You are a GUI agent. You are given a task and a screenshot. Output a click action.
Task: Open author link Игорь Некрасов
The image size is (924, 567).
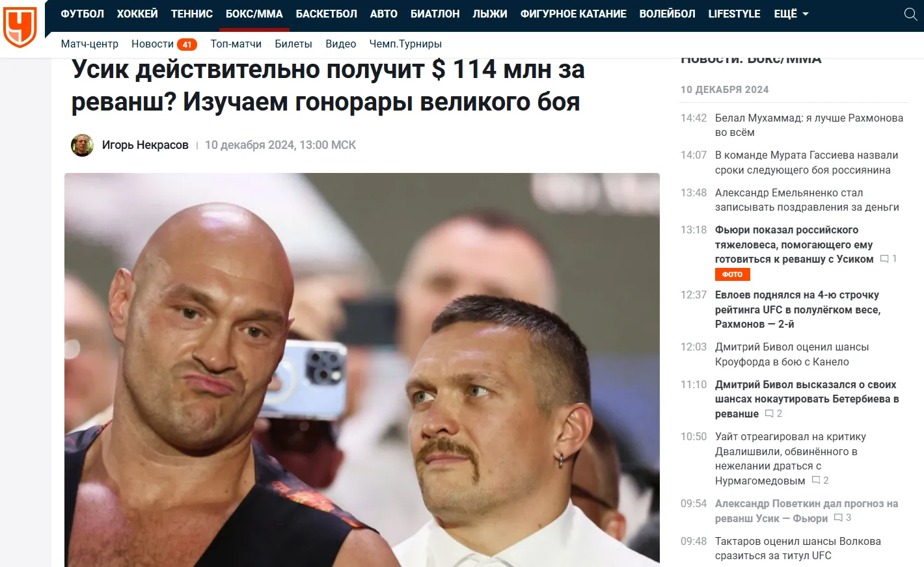click(145, 145)
